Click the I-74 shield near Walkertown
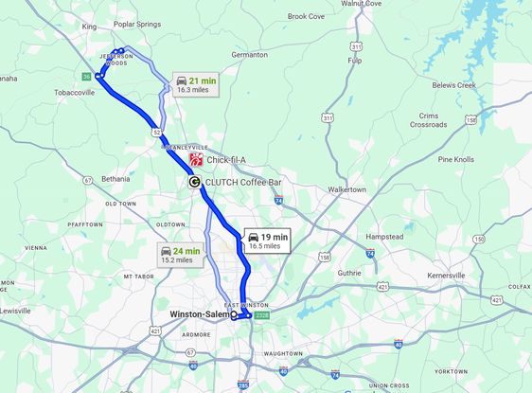532x393 pixels. [278, 200]
